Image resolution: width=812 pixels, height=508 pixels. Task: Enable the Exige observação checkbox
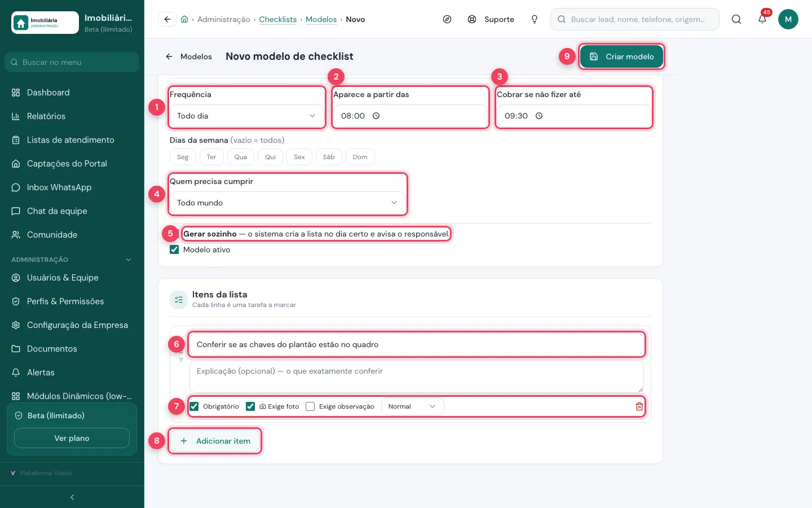point(310,406)
